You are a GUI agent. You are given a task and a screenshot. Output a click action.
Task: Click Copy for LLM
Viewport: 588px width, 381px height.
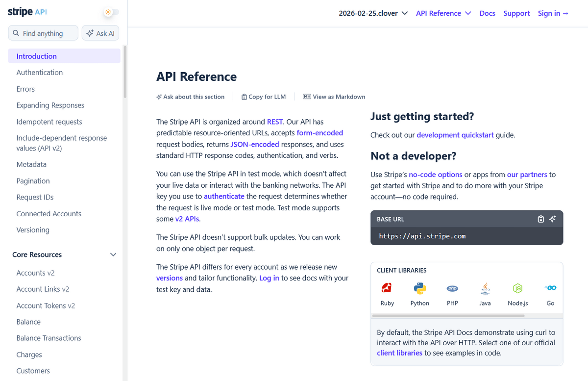pos(264,97)
